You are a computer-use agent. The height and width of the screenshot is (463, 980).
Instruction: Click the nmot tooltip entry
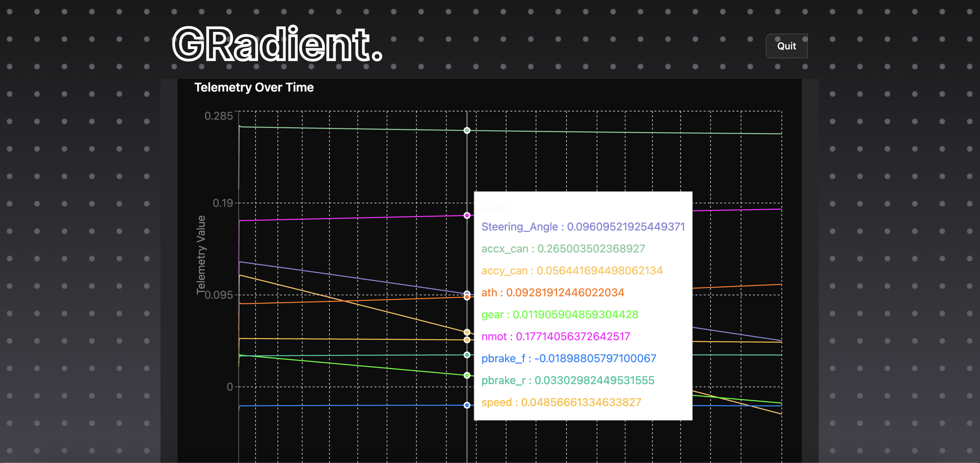point(555,337)
